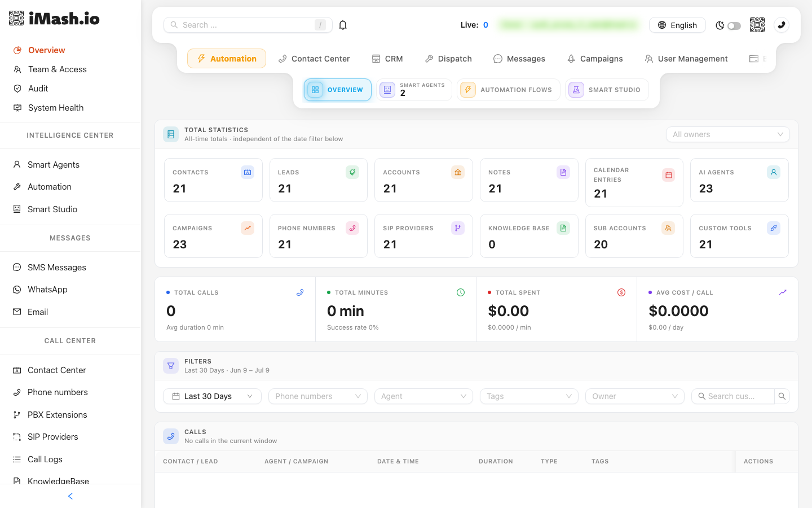Viewport: 812px width, 508px height.
Task: Open WhatsApp in sidebar
Action: pyautogui.click(x=47, y=289)
